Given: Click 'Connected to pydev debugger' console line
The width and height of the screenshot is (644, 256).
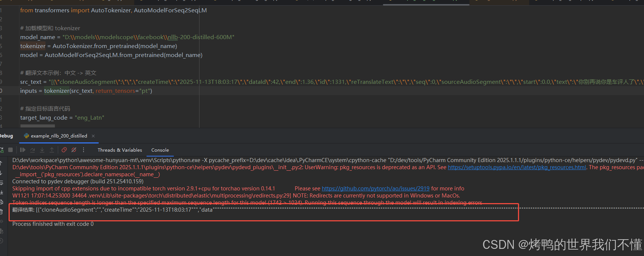Looking at the screenshot, I should point(78,181).
